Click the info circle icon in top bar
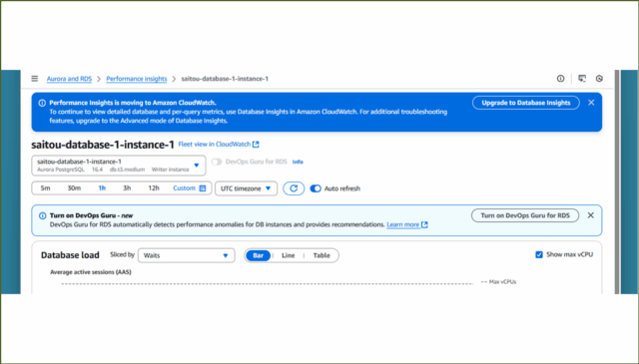The image size is (639, 364). click(561, 79)
